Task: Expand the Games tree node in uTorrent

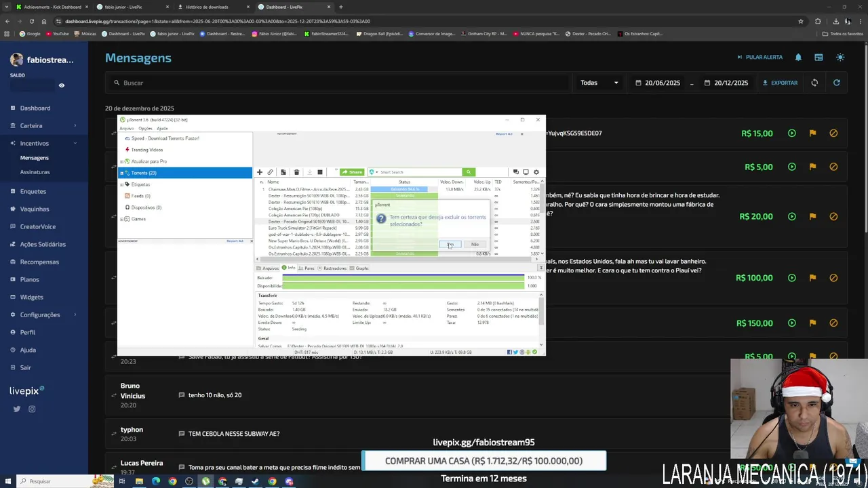Action: [x=121, y=219]
